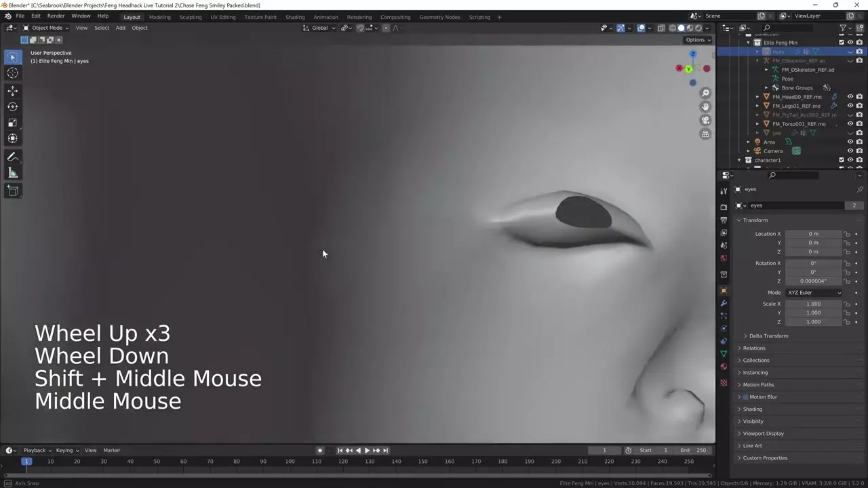868x488 pixels.
Task: Open the Render menu
Action: click(x=56, y=16)
